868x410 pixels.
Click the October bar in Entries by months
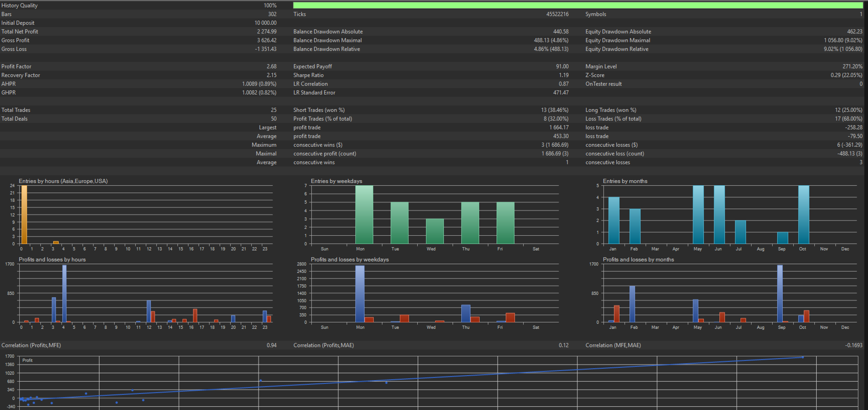[803, 215]
